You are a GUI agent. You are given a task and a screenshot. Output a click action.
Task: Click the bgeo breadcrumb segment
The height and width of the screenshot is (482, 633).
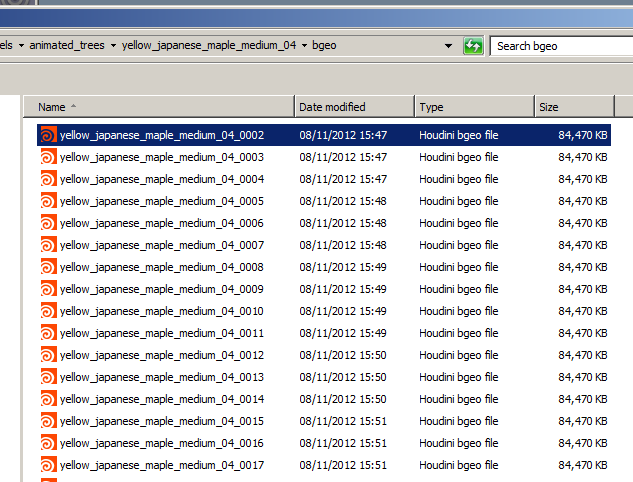(x=325, y=46)
